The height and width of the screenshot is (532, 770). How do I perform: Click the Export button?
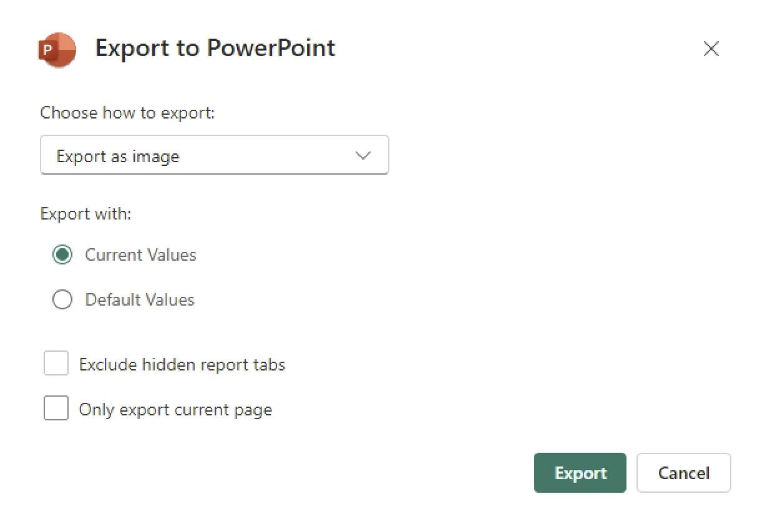click(580, 473)
